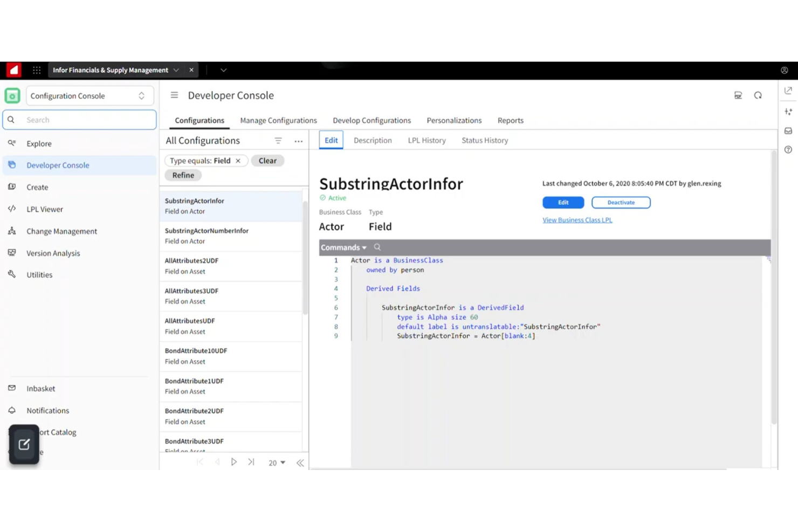Select SubstringActorInfor in the configurations list
The width and height of the screenshot is (798, 532).
pos(231,206)
